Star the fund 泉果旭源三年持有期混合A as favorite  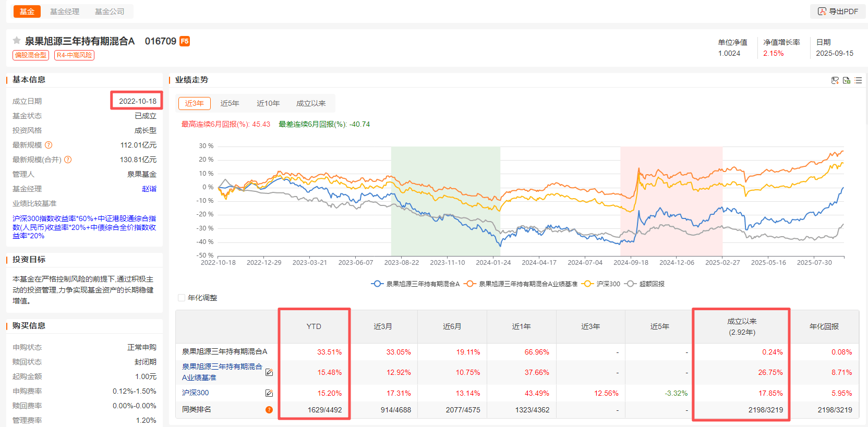click(x=17, y=41)
